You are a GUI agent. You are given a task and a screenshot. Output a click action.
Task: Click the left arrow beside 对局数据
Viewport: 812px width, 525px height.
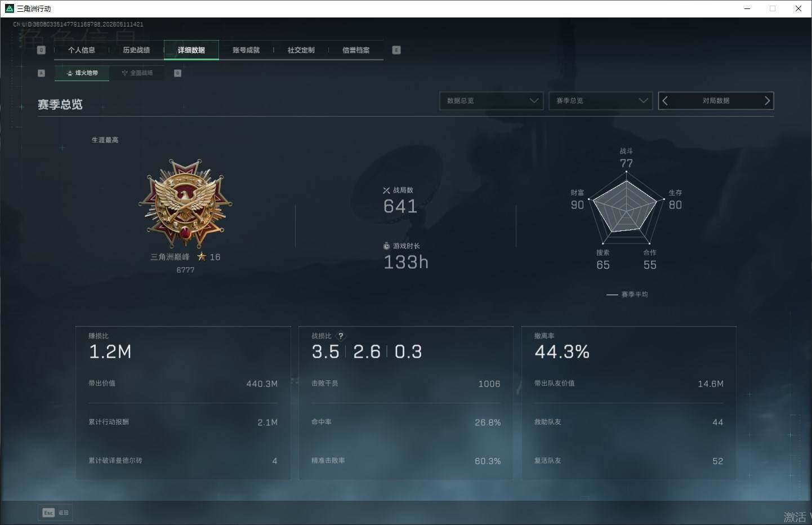click(x=665, y=101)
